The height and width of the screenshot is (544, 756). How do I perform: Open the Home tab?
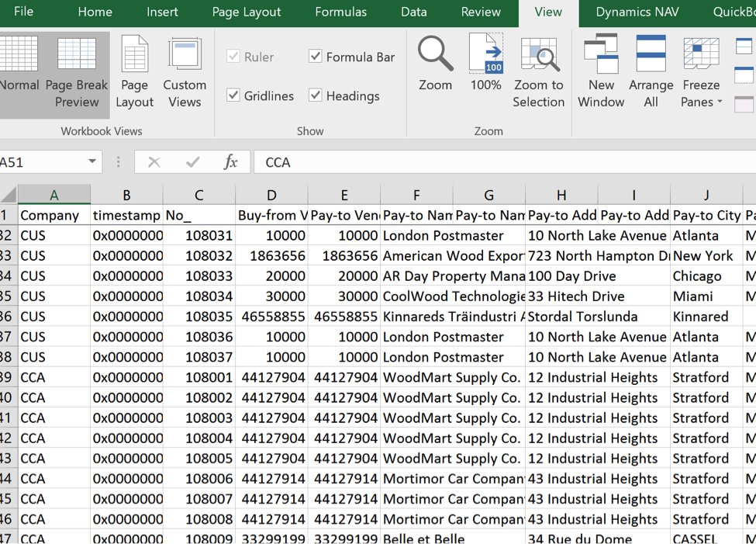(x=95, y=12)
